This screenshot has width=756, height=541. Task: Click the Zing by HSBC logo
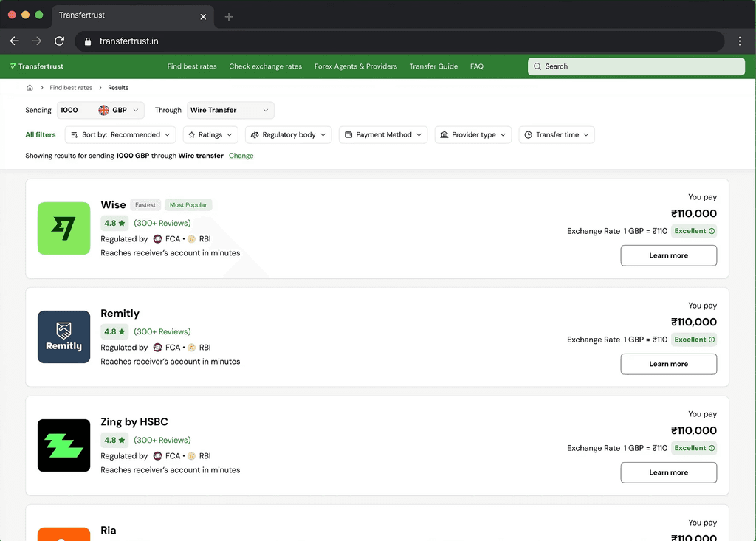click(64, 446)
